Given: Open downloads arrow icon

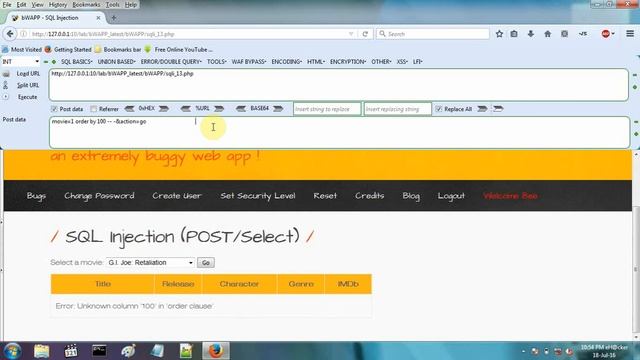Looking at the screenshot, I should [x=531, y=34].
